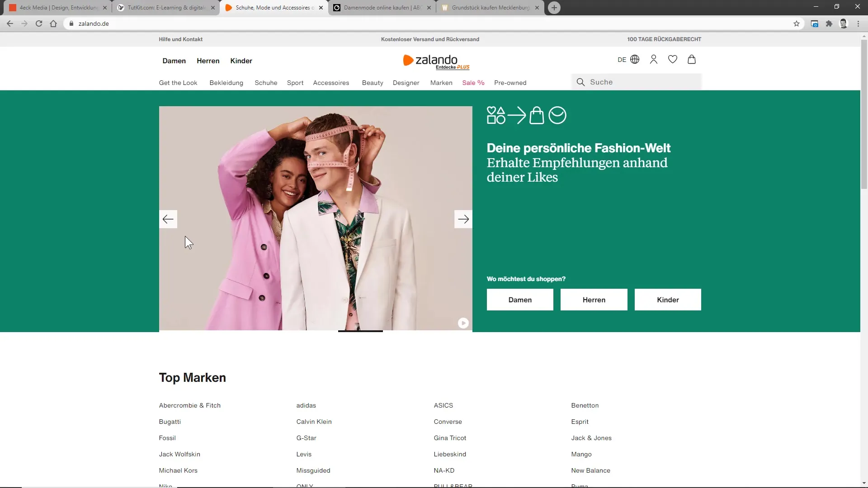Switch to the TutKit.com tab
Viewport: 868px width, 488px height.
(x=166, y=8)
